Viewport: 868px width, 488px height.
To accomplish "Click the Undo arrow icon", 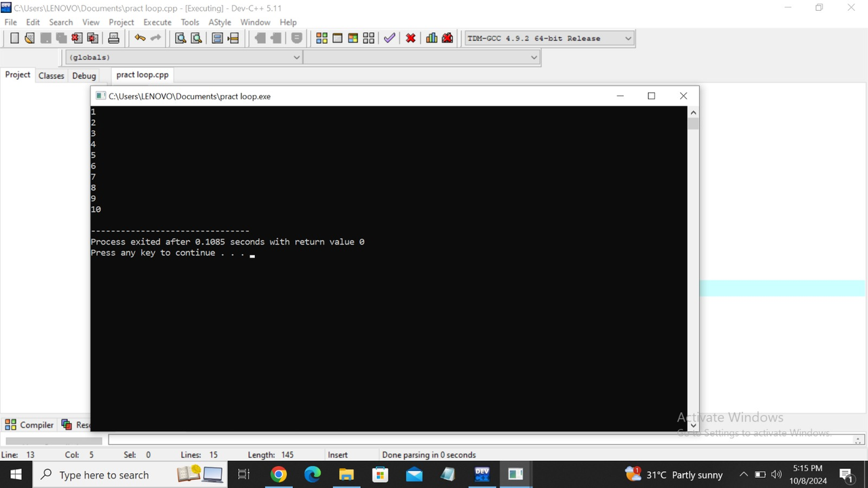I will pyautogui.click(x=140, y=38).
